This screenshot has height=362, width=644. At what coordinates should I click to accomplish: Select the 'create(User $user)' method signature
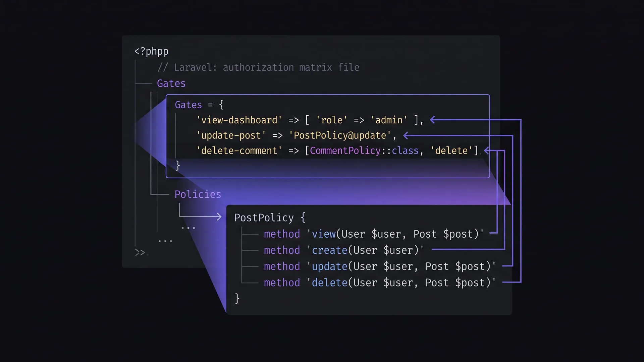click(x=366, y=250)
